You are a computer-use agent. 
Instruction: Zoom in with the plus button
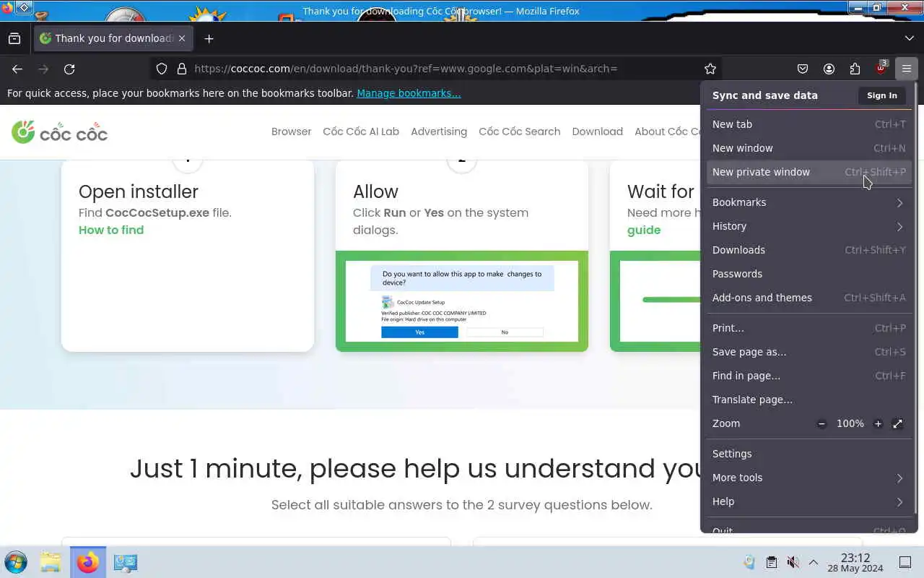(x=878, y=424)
